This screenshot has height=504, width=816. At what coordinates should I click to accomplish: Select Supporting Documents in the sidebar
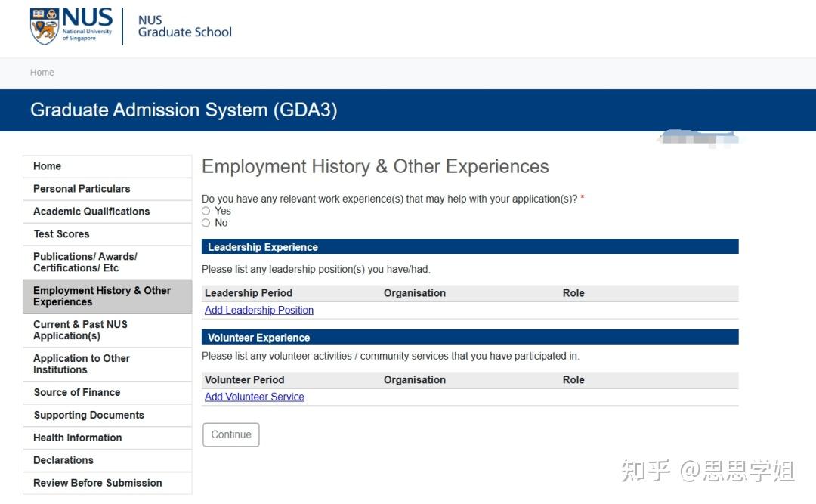88,415
